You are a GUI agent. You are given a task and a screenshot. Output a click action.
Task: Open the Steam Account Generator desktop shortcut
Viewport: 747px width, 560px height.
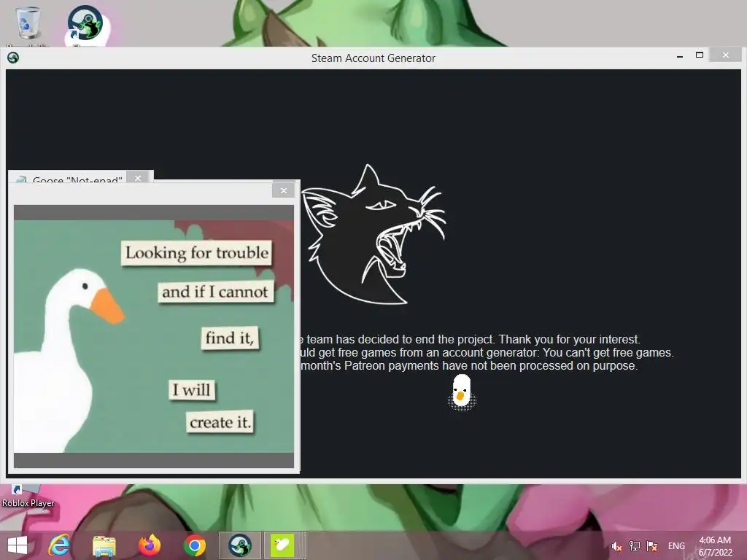[x=86, y=24]
